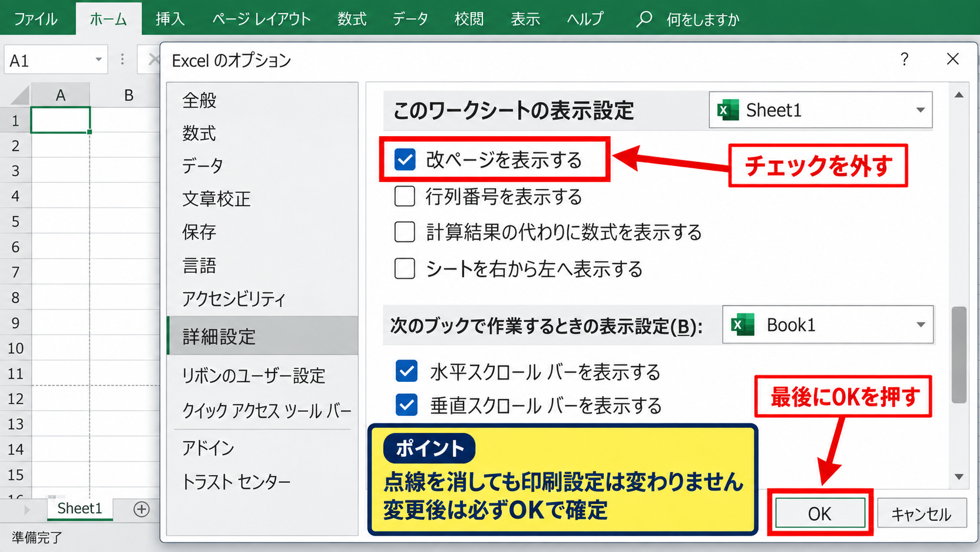This screenshot has width=980, height=552.
Task: Check シートを右から左へ表示する
Action: (x=405, y=269)
